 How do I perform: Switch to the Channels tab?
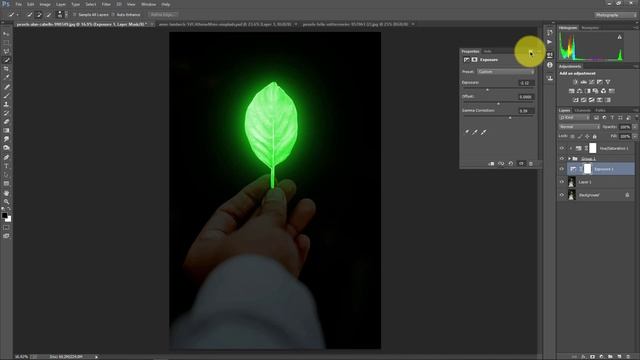[582, 110]
